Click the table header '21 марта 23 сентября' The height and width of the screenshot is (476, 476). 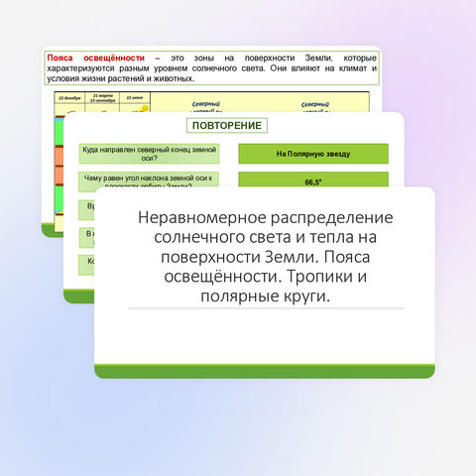click(x=102, y=98)
